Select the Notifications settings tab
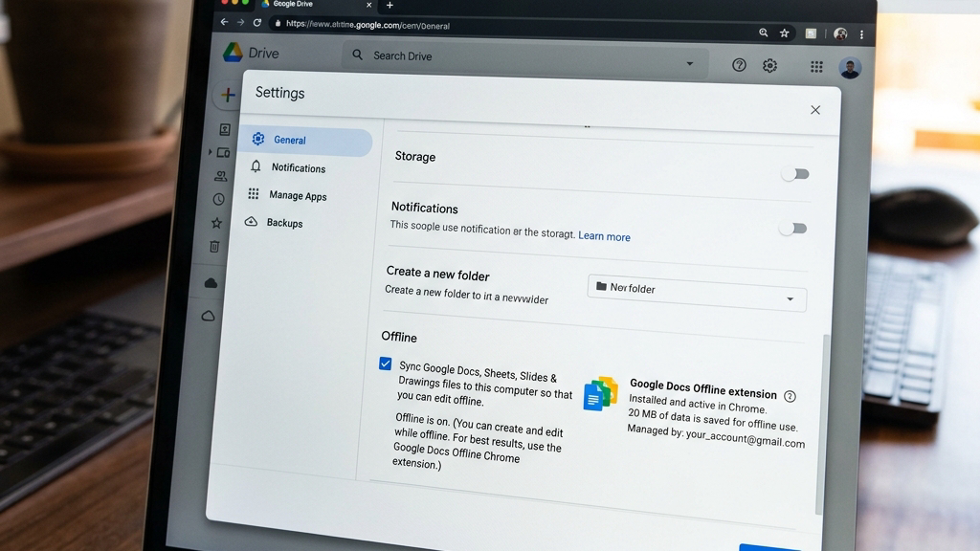The image size is (980, 551). pos(298,168)
